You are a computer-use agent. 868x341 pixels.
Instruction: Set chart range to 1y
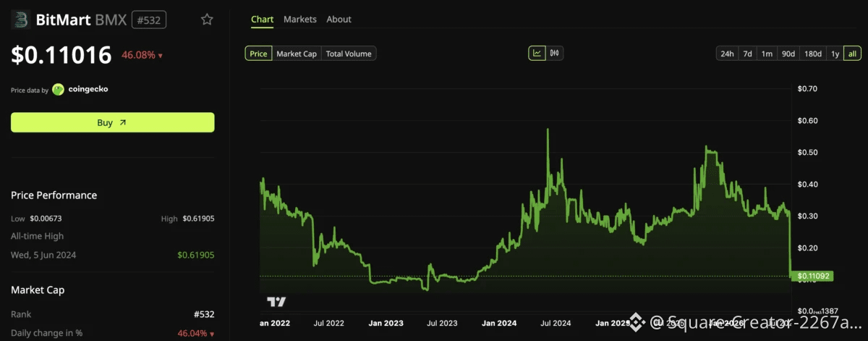835,54
